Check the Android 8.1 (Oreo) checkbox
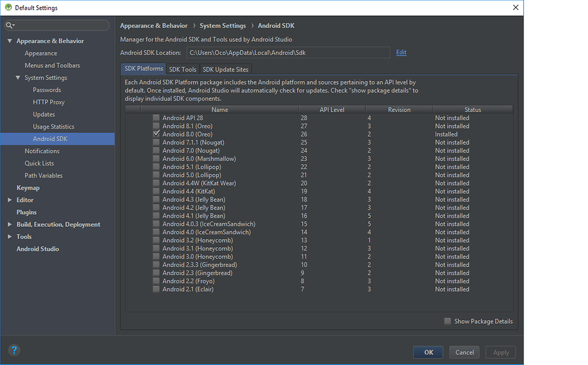588x365 pixels. (156, 126)
